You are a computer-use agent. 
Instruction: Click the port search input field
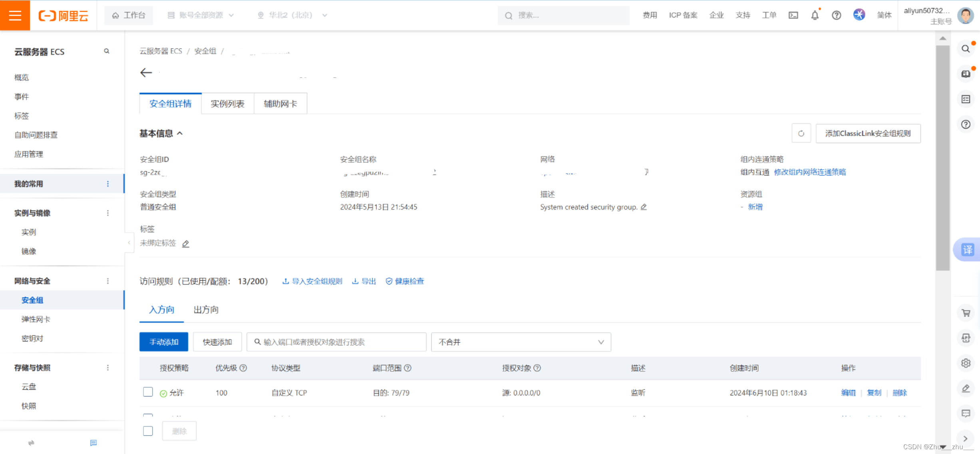click(x=336, y=342)
